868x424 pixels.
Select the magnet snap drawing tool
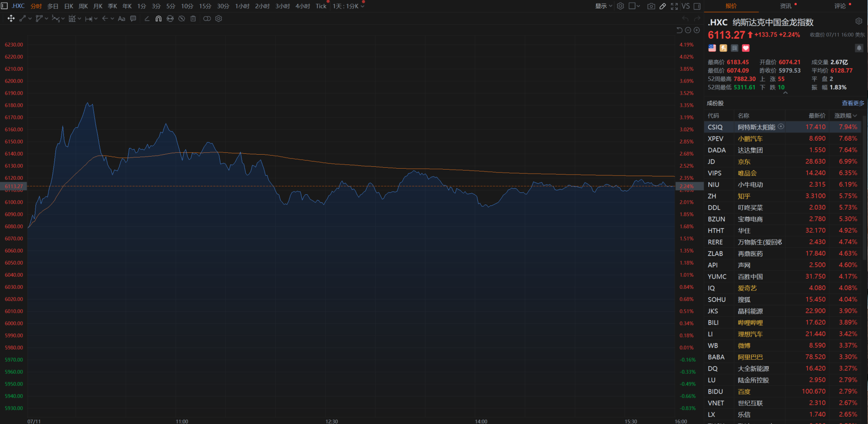(x=158, y=19)
